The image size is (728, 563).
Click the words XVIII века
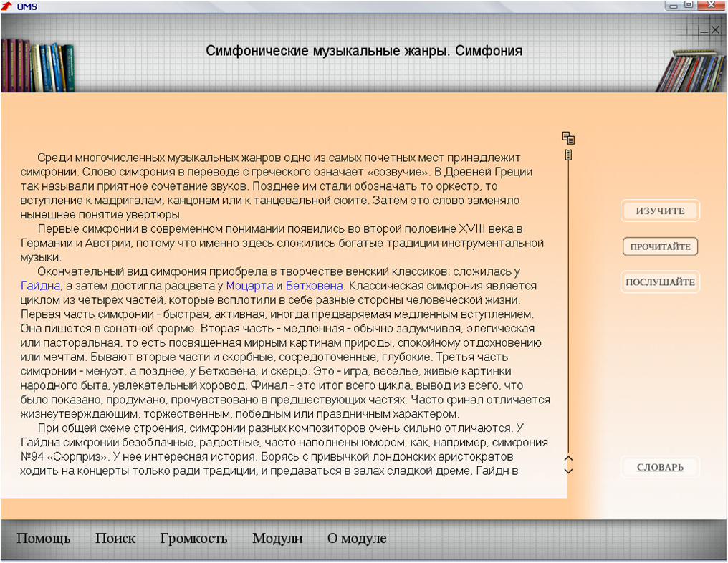pos(487,228)
